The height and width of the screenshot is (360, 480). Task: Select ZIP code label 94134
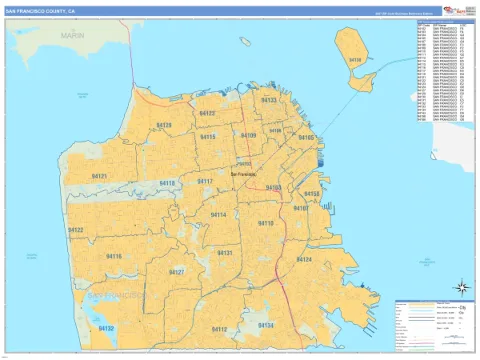click(x=266, y=325)
